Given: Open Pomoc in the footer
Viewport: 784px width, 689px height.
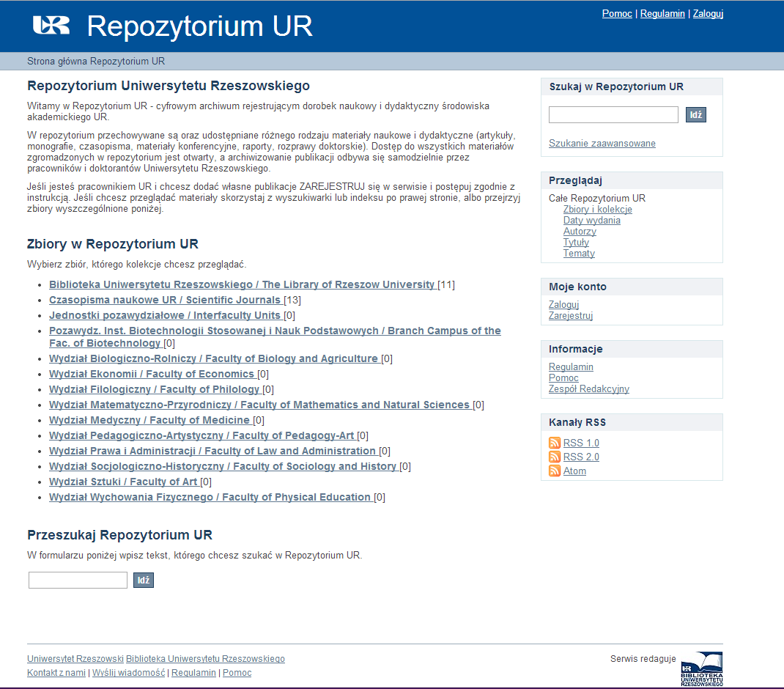Looking at the screenshot, I should click(x=237, y=673).
